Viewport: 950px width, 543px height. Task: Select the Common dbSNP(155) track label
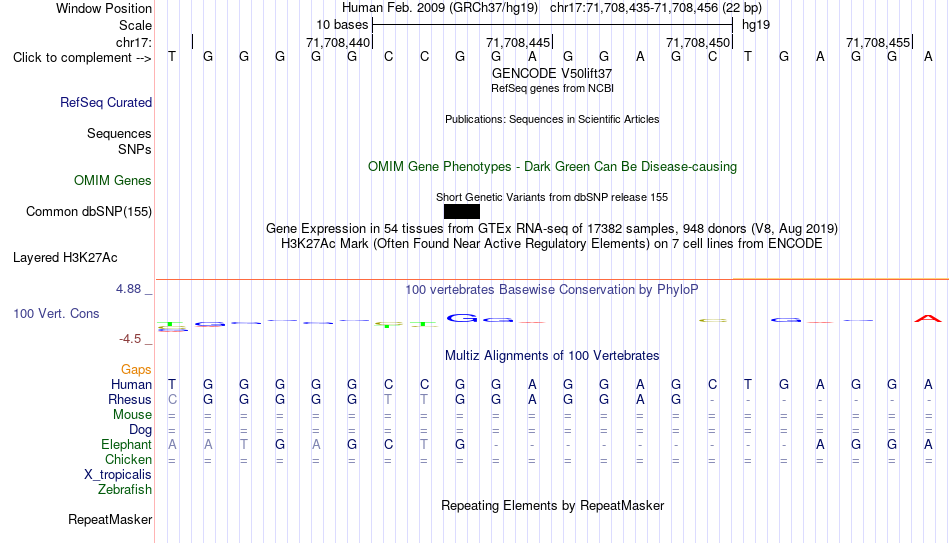point(89,212)
